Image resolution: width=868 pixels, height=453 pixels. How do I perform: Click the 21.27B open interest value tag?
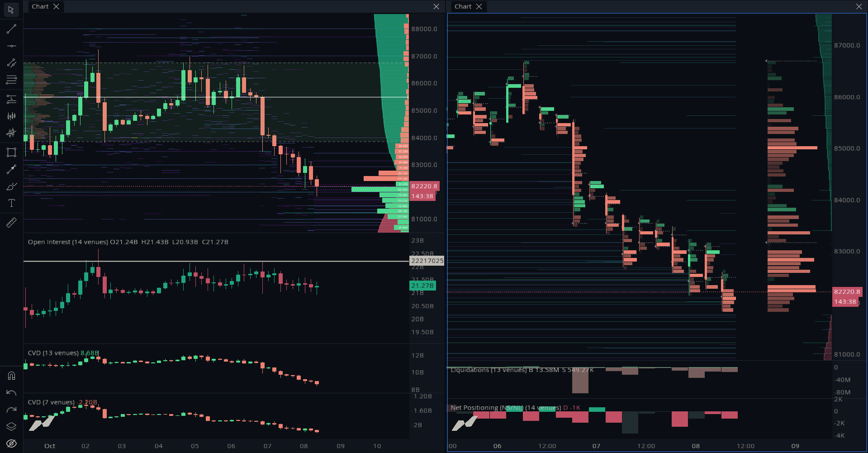point(422,286)
